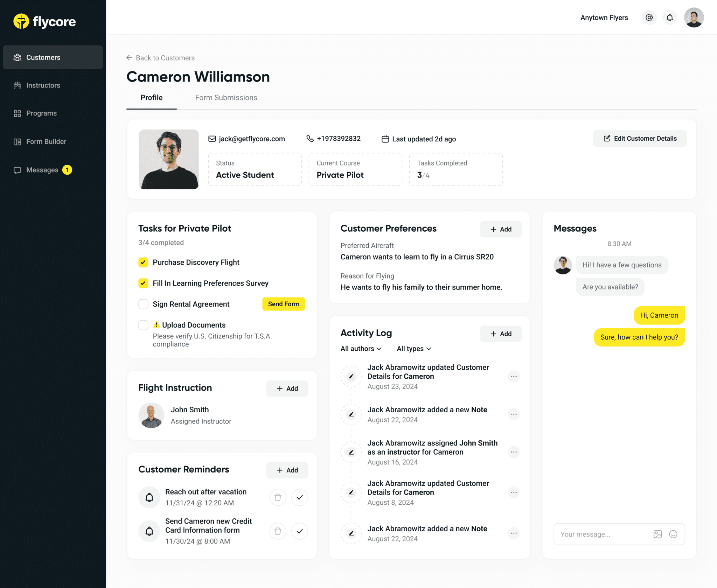Open settings gear icon in header
The width and height of the screenshot is (717, 588).
click(649, 17)
